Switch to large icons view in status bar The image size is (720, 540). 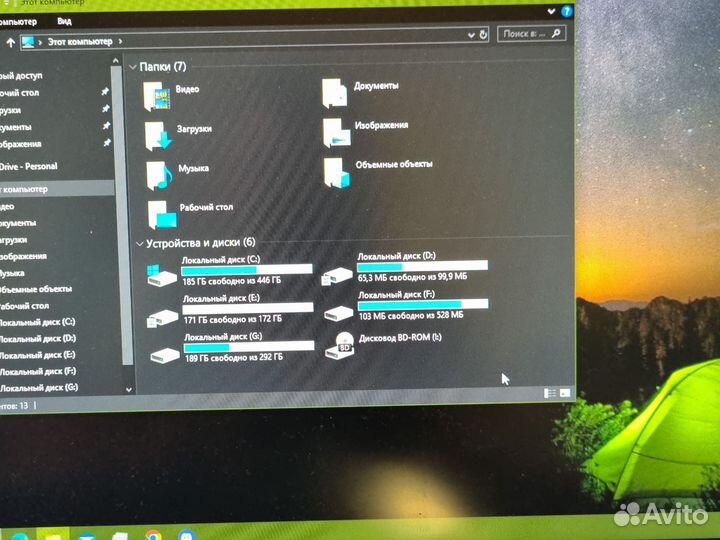coord(565,393)
